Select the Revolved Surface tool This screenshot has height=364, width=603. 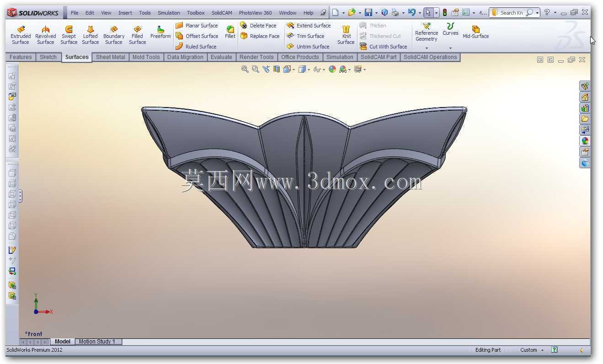coord(46,35)
